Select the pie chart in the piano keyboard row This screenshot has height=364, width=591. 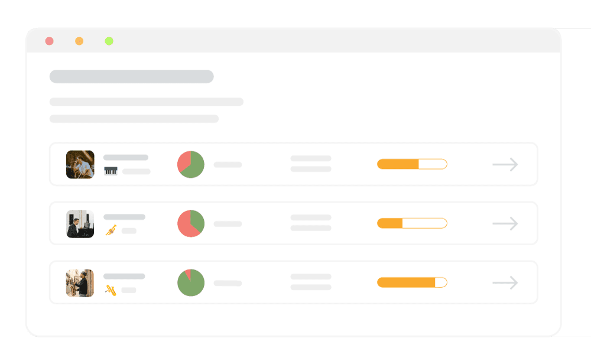(191, 164)
